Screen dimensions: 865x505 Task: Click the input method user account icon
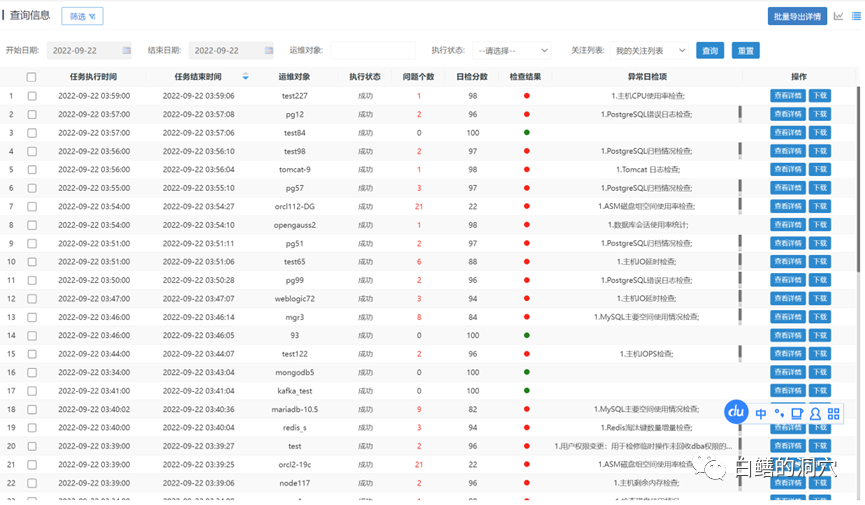(x=815, y=413)
